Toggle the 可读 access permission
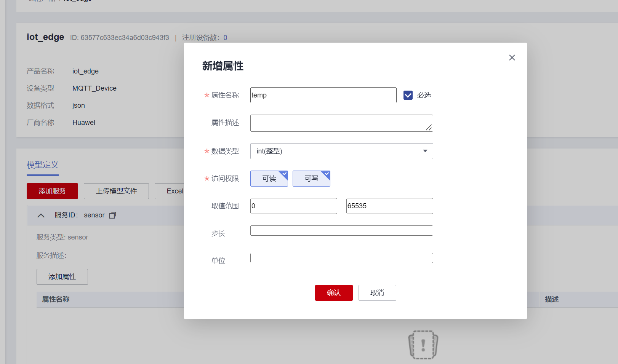Image resolution: width=618 pixels, height=364 pixels. click(269, 179)
